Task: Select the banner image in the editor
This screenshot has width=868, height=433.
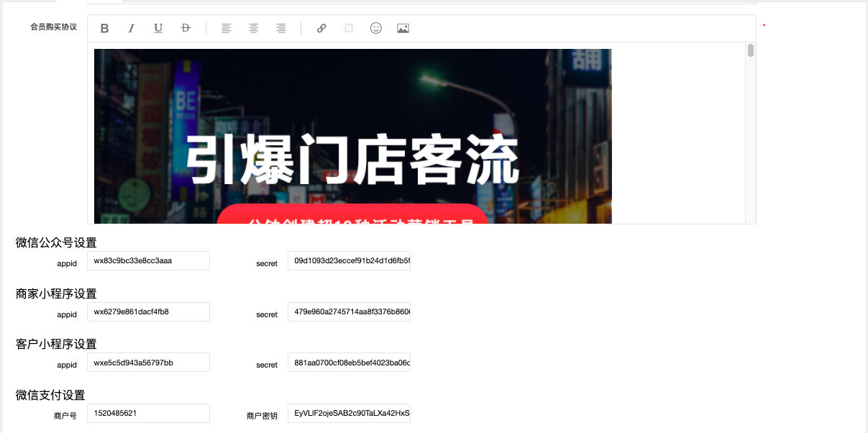Action: click(x=353, y=136)
